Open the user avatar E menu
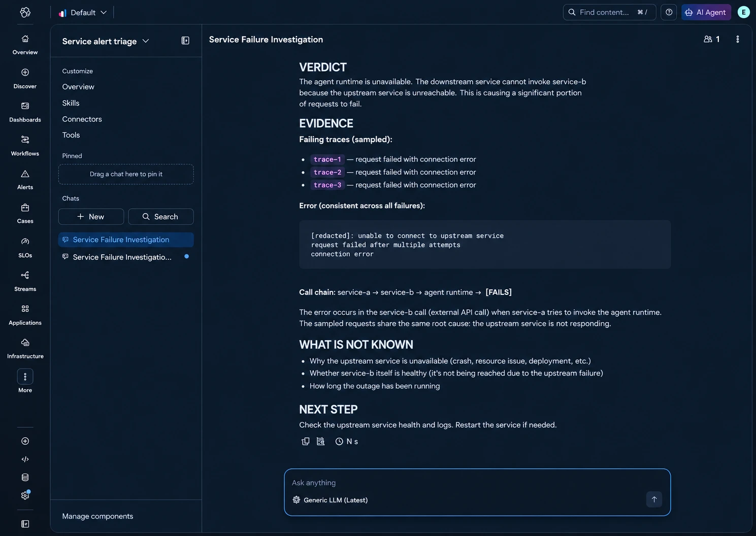This screenshot has width=756, height=536. pos(743,12)
